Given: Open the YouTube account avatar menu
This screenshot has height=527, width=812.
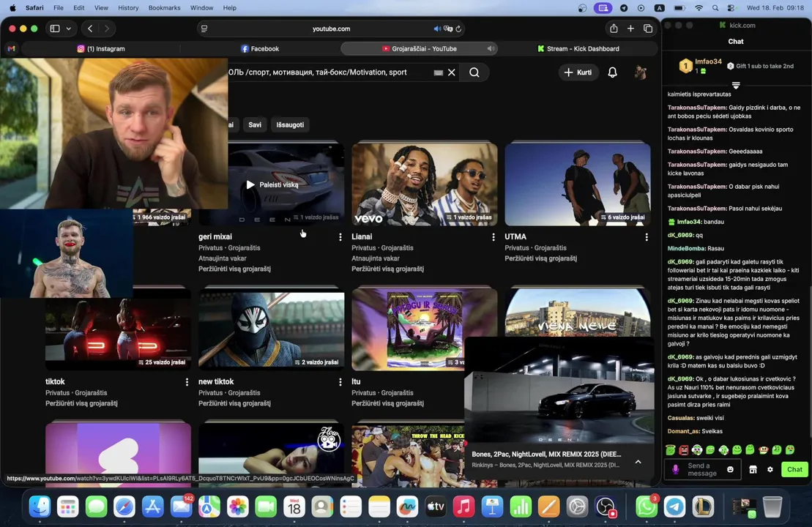Looking at the screenshot, I should point(640,72).
